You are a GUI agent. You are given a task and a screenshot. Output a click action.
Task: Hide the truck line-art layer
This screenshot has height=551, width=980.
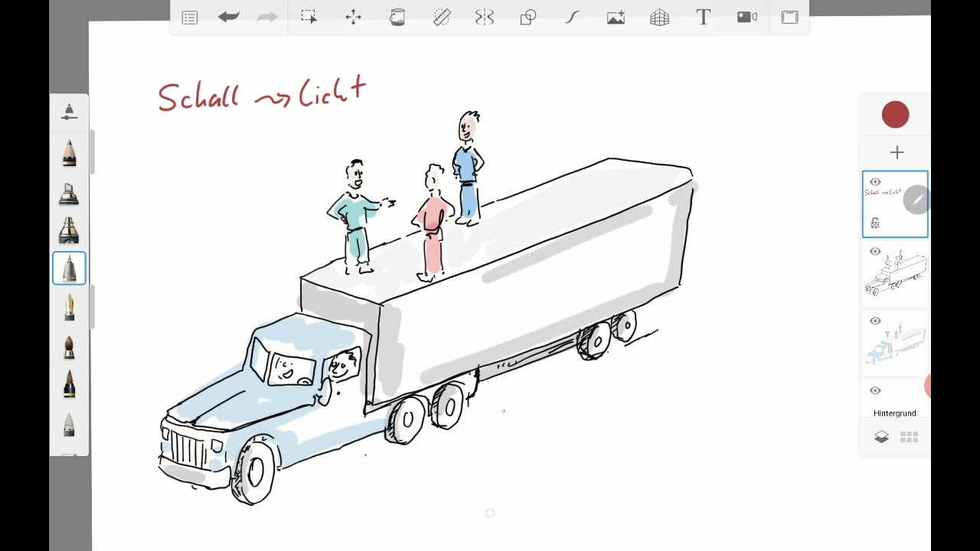(x=875, y=252)
